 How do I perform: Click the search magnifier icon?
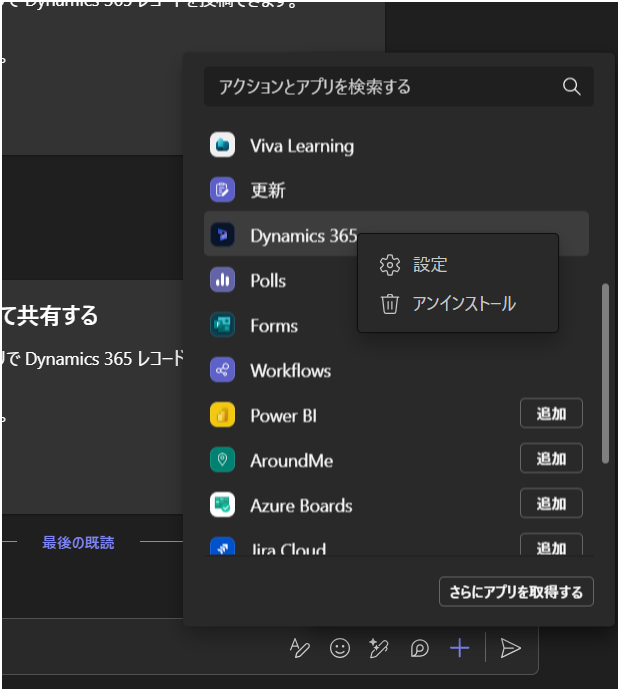click(x=571, y=86)
